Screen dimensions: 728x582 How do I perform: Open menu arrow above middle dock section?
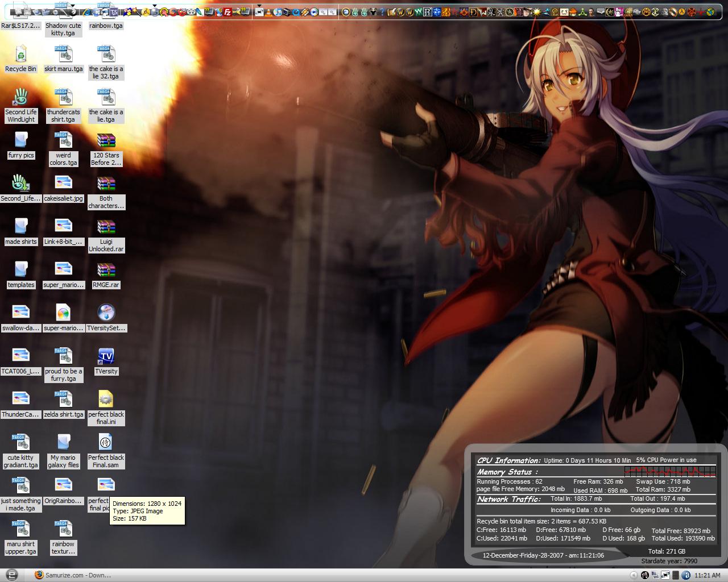pos(259,6)
